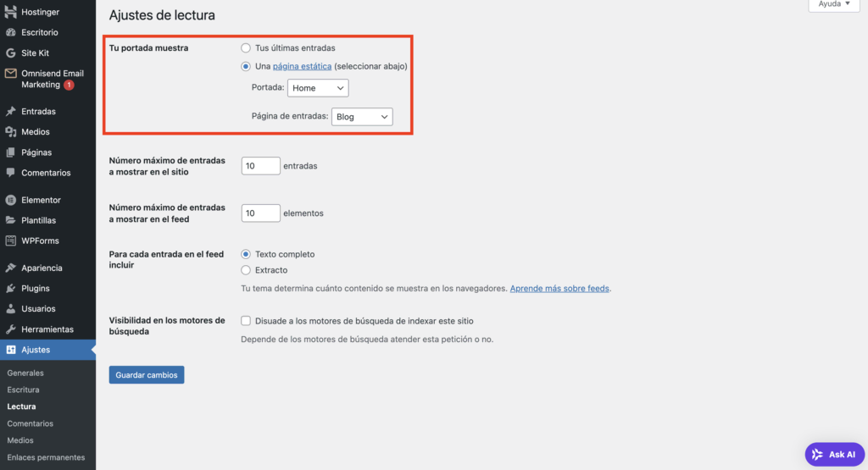Screen dimensions: 868x470
Task: Click the Site Kit Google icon
Action: [10, 53]
